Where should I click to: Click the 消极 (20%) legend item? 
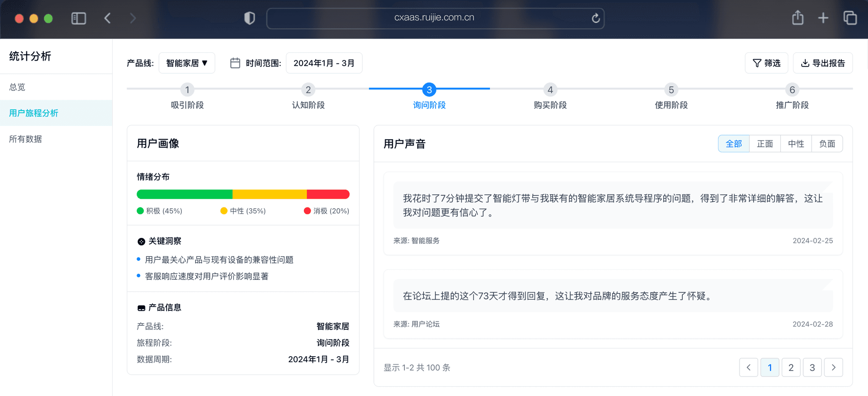326,211
